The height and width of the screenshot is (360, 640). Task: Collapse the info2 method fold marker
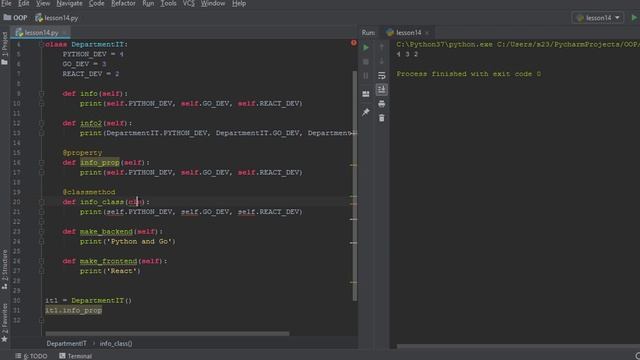pyautogui.click(x=42, y=123)
